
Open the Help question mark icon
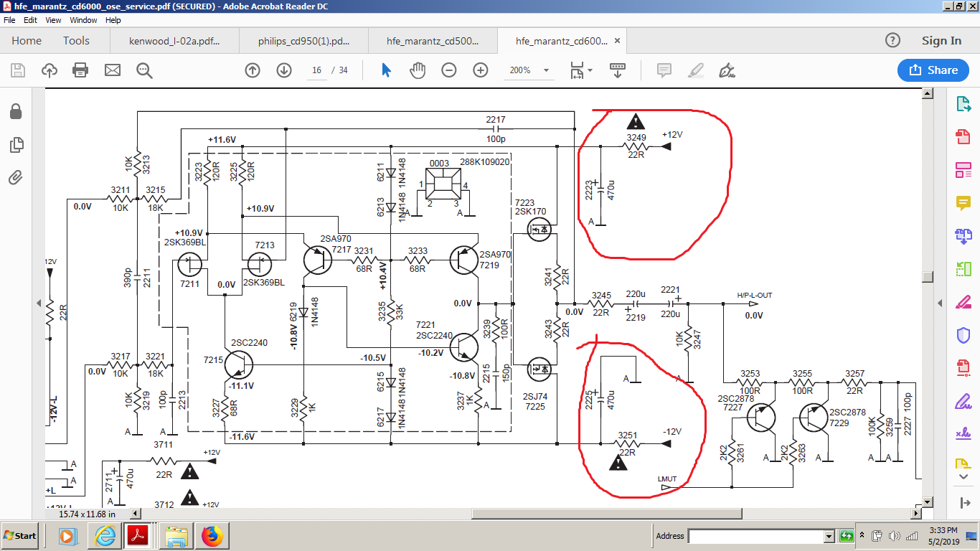pos(892,41)
